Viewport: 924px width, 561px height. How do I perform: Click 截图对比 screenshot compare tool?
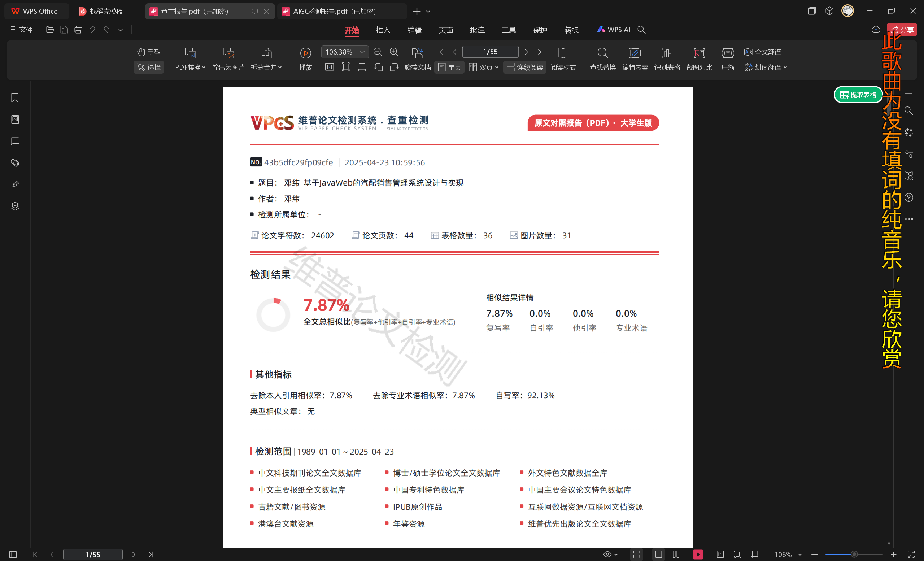(x=699, y=59)
